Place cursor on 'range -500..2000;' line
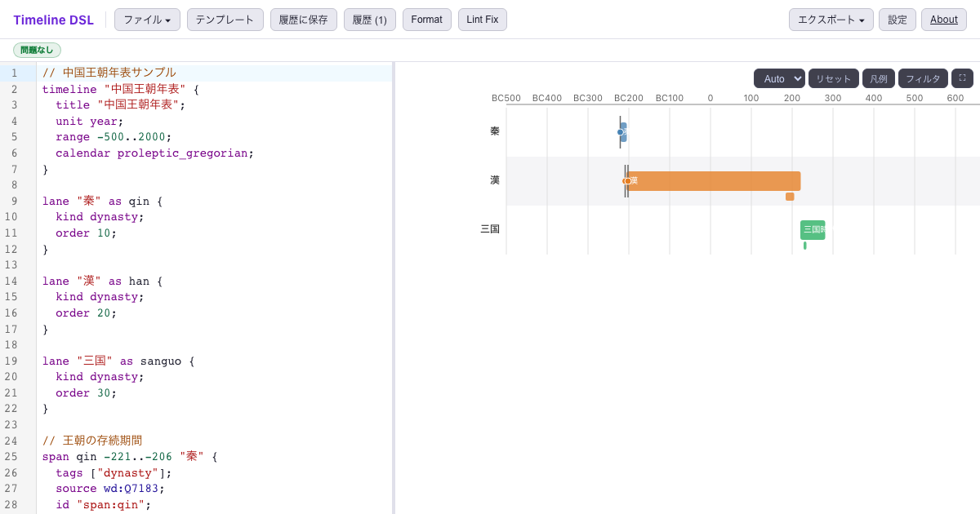The height and width of the screenshot is (514, 980). tap(114, 137)
